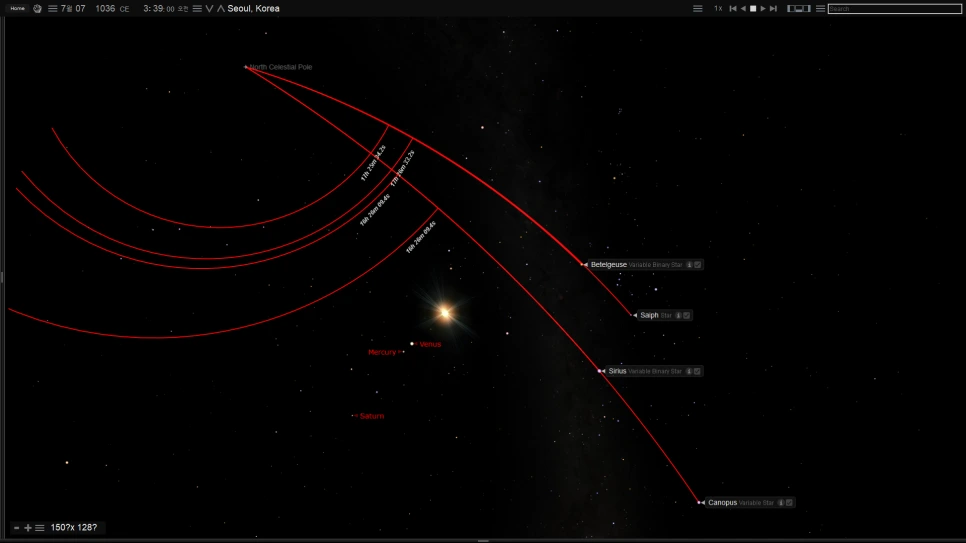Click the up chevron to raise elevation
The image size is (966, 543).
(221, 9)
